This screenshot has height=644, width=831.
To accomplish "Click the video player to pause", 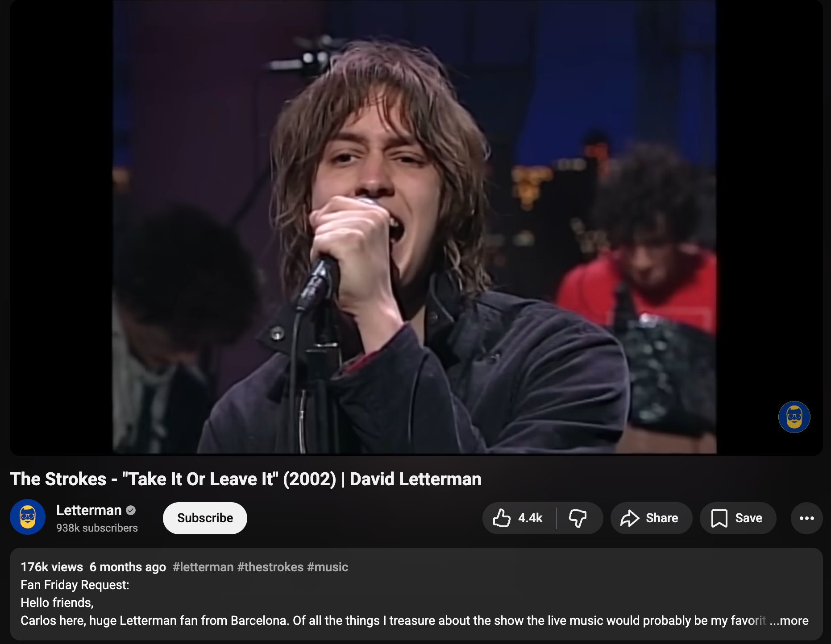I will (x=415, y=227).
